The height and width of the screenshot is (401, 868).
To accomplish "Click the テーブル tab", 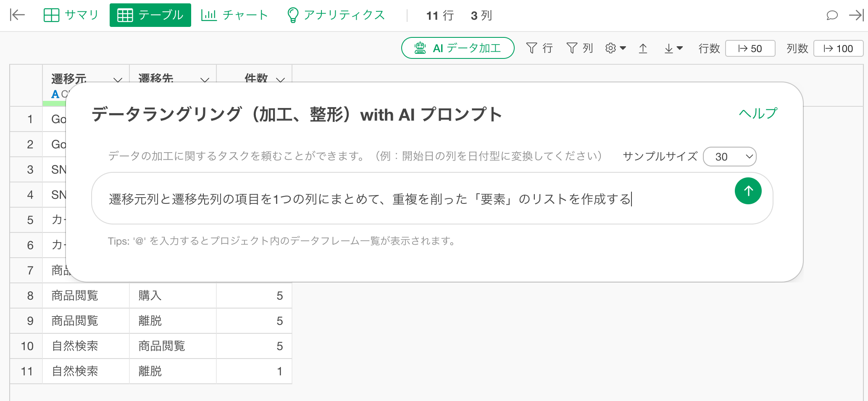I will (150, 15).
